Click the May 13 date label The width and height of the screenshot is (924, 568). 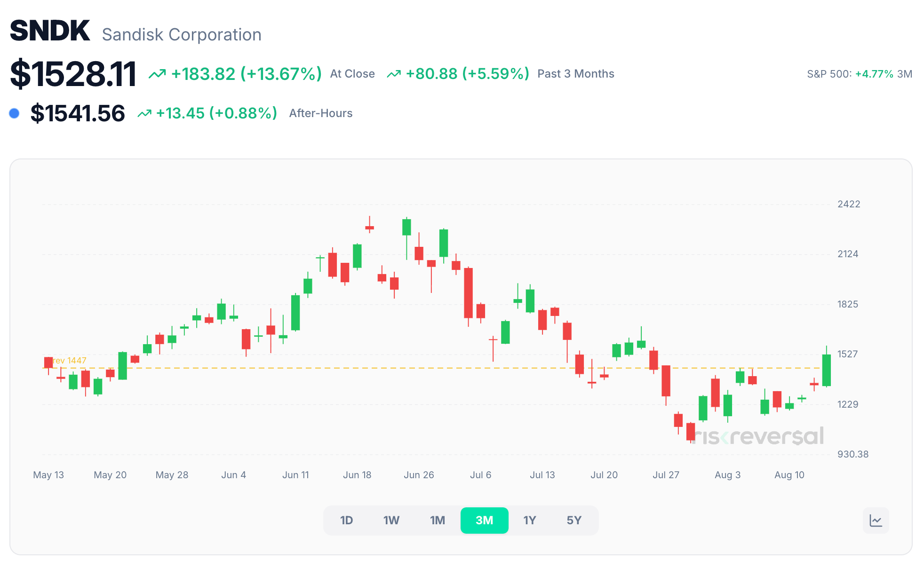point(48,475)
